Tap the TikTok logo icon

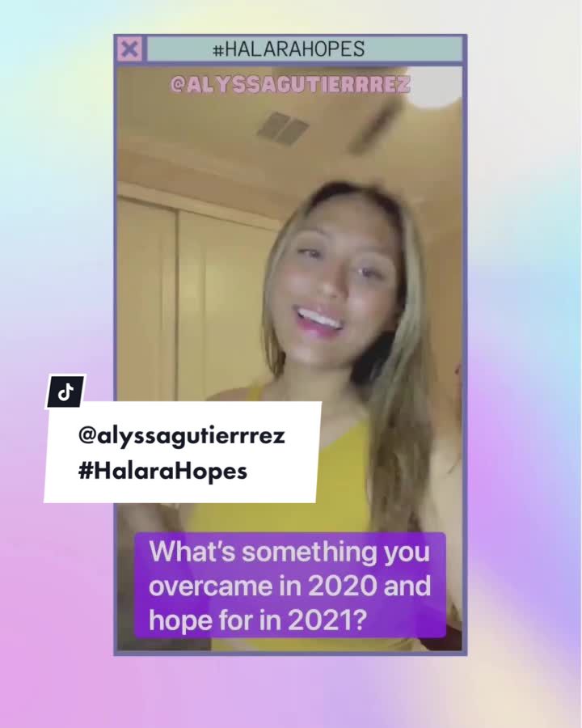65,392
